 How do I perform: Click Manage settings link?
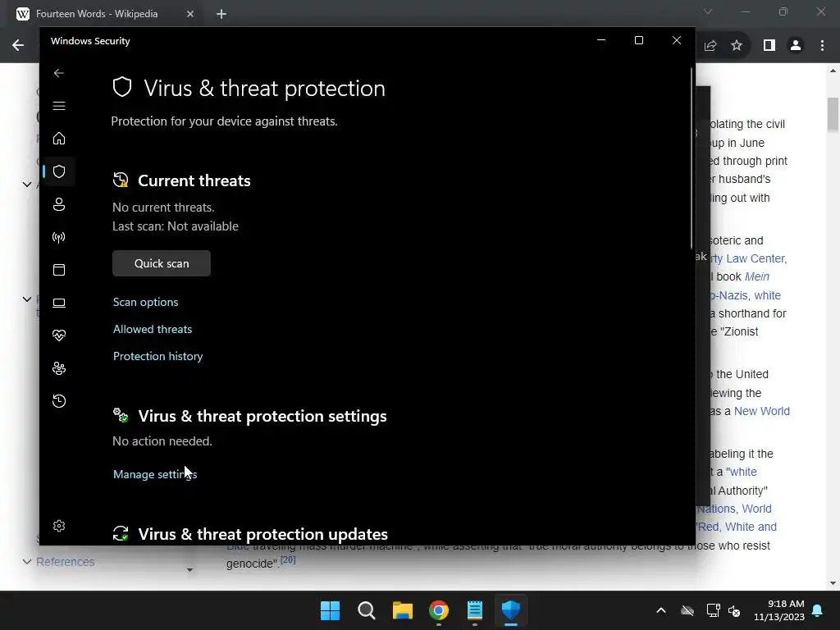click(155, 474)
